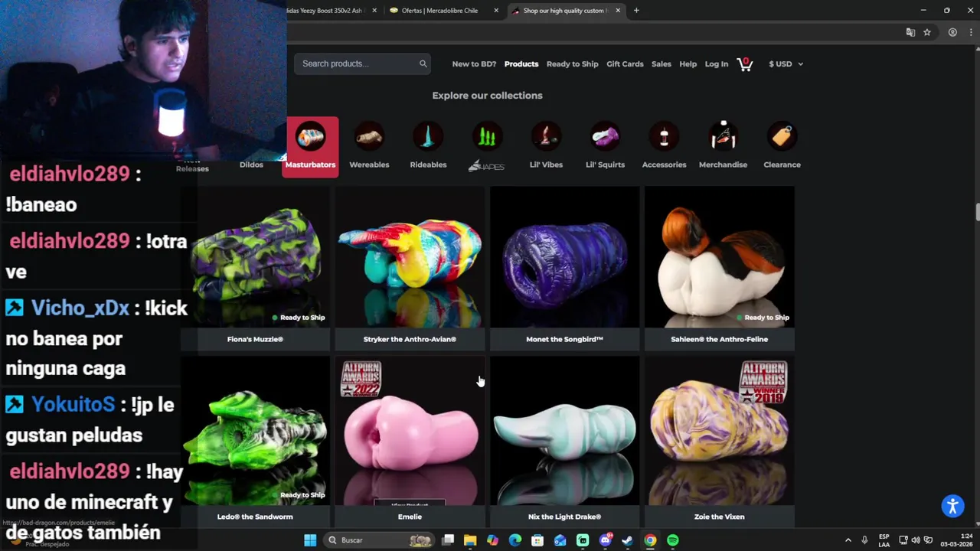Open the Fiona's Muzzle product card

click(255, 269)
